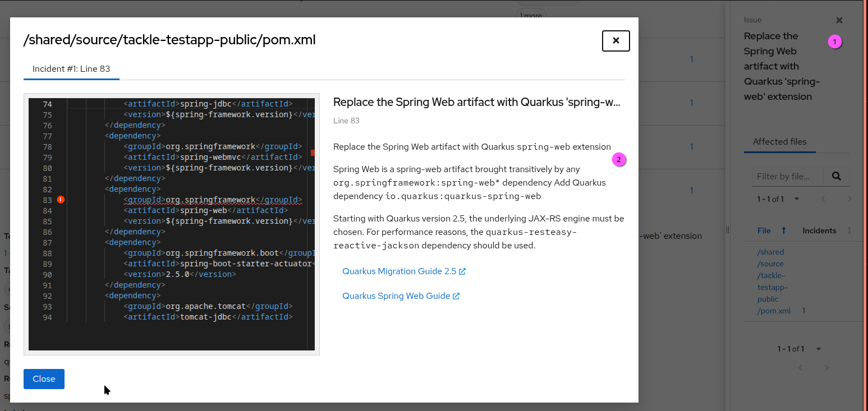Viewport: 868px width, 411px height.
Task: Click the external link icon beside Spring Web Guide
Action: click(456, 296)
